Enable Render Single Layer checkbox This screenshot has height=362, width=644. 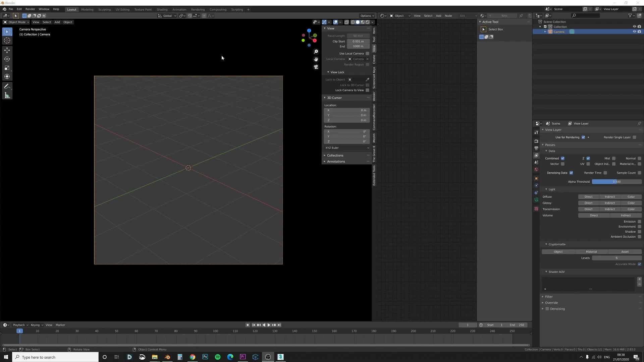[x=635, y=137]
